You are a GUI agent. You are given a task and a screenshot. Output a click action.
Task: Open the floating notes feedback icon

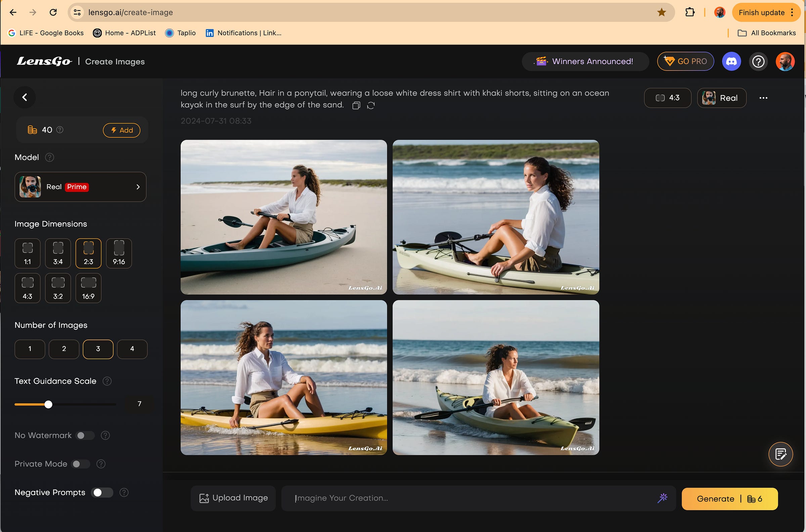(x=780, y=454)
